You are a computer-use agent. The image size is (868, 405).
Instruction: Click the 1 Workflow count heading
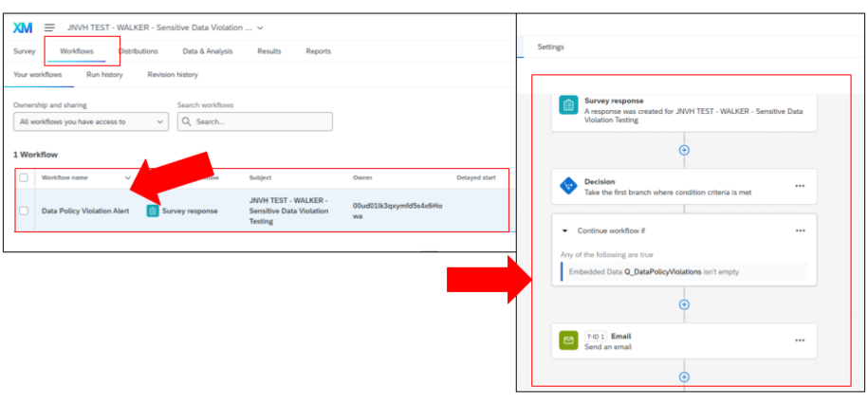click(x=35, y=155)
